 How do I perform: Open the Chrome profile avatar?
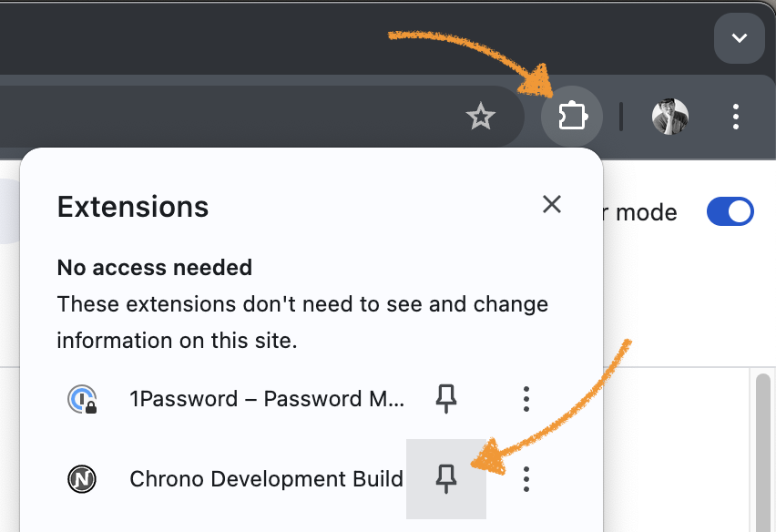(669, 117)
